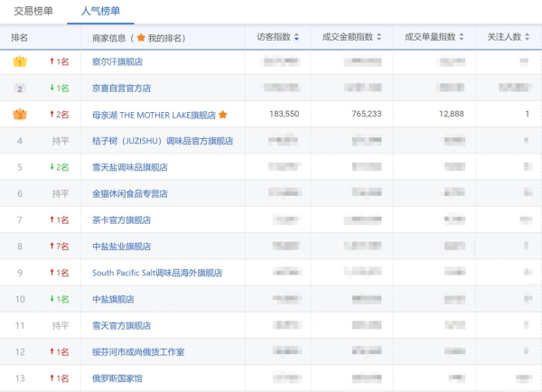The width and height of the screenshot is (542, 392).
Task: Open 俄罗斯国家馆 link
Action: click(x=117, y=378)
